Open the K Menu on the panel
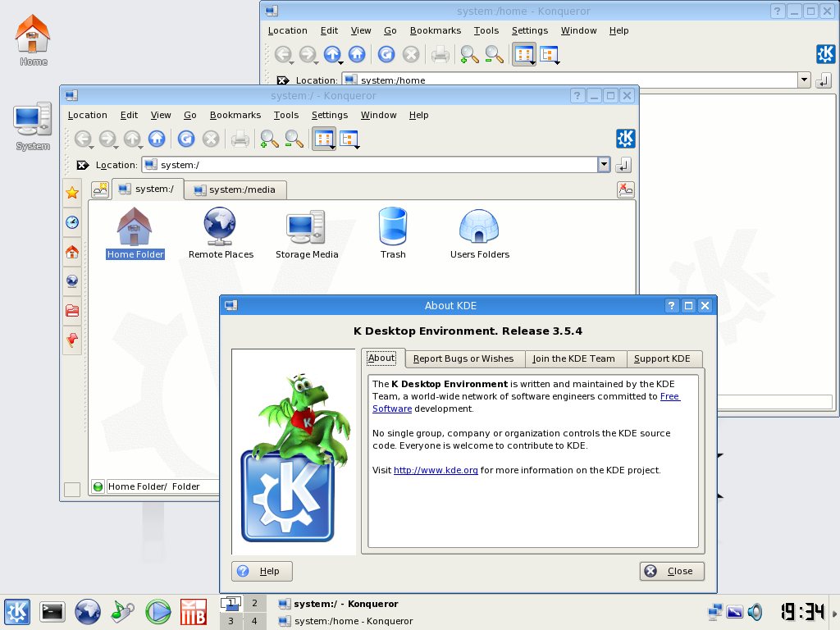 17,612
